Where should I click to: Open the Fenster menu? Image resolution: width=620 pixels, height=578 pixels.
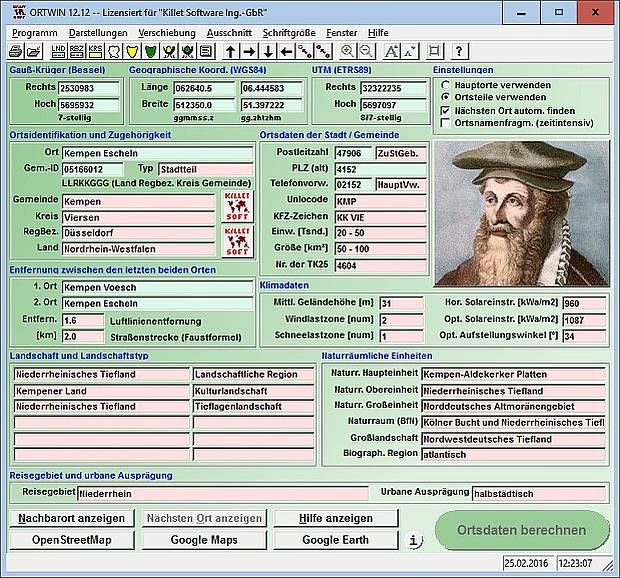[342, 33]
